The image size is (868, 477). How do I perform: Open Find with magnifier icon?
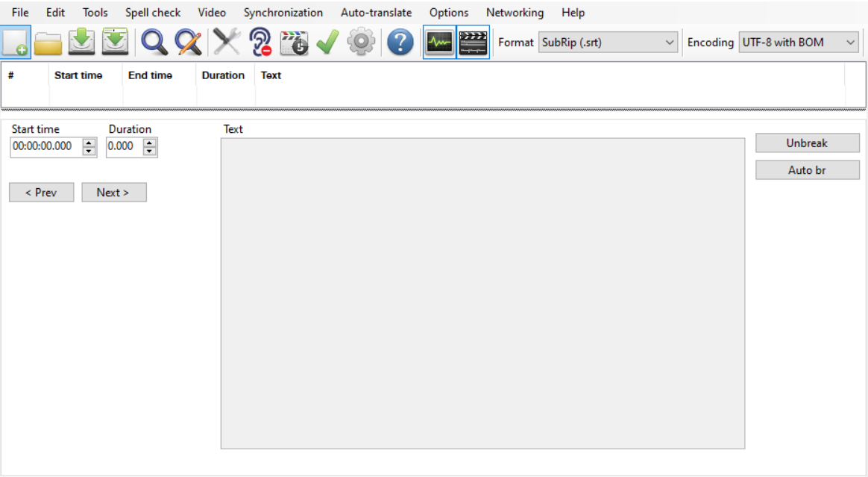pyautogui.click(x=154, y=42)
